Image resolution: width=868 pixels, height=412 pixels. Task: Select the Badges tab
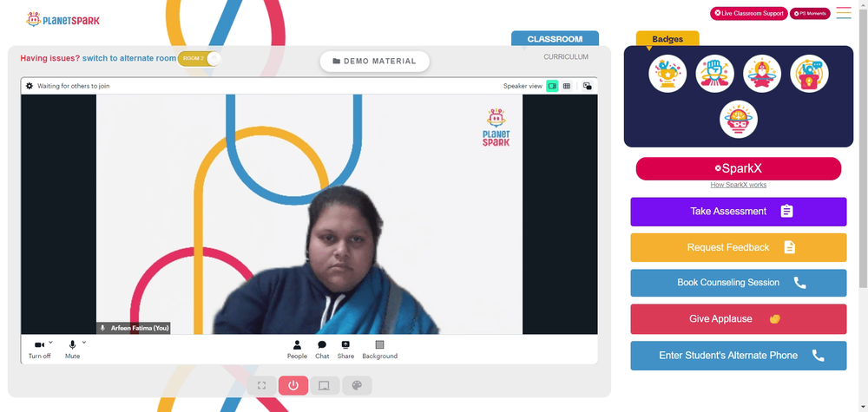667,39
